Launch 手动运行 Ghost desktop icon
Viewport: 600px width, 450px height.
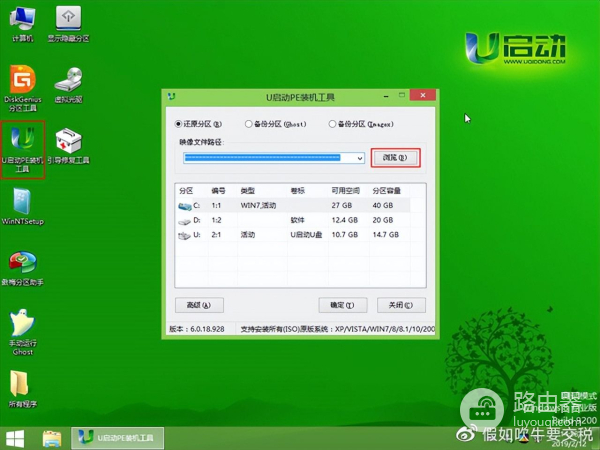[x=23, y=332]
